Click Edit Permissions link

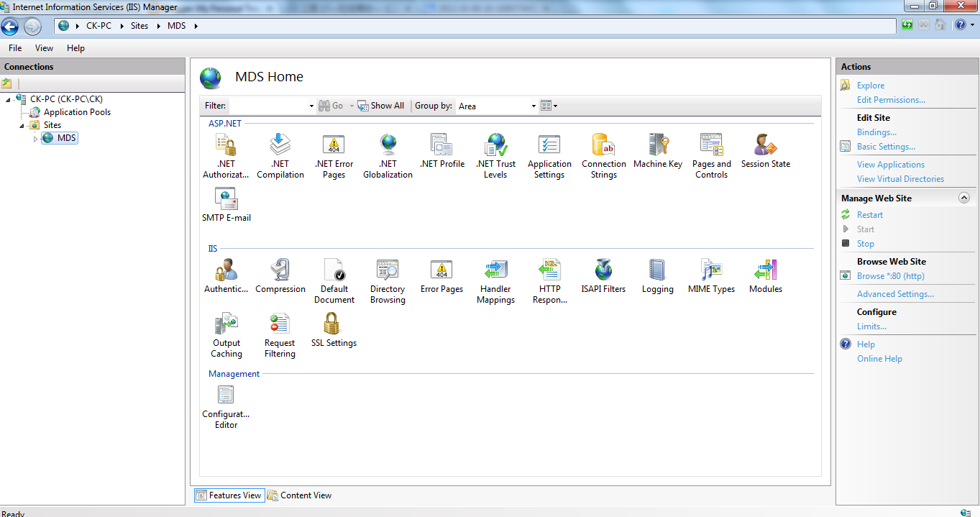(x=891, y=100)
